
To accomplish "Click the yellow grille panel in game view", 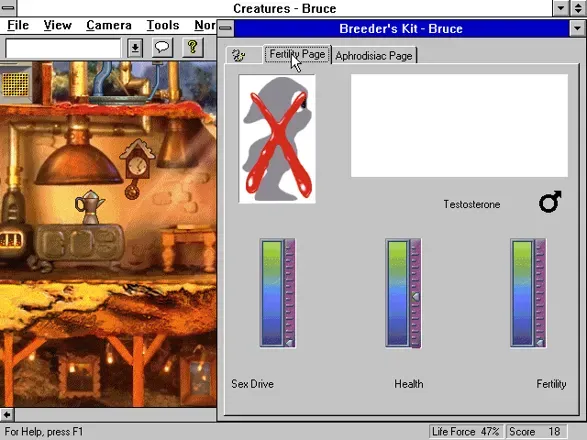I will pyautogui.click(x=15, y=84).
